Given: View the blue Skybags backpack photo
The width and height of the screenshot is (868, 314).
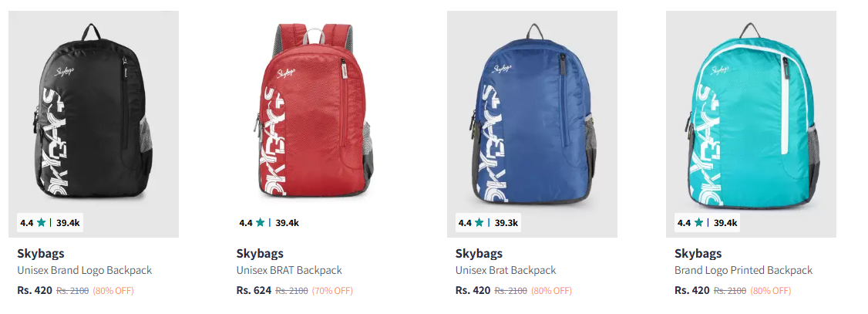Looking at the screenshot, I should pos(532,116).
